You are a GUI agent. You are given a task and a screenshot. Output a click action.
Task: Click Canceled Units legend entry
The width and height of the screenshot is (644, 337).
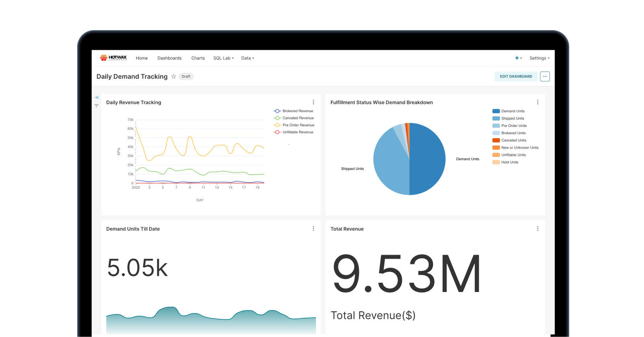point(509,140)
